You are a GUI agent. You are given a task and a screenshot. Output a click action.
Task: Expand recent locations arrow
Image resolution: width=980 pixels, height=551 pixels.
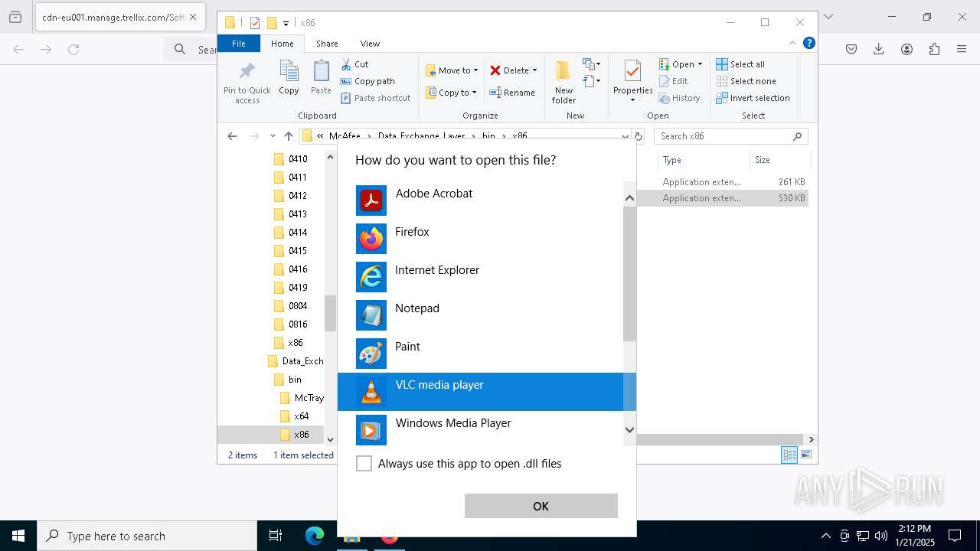[273, 136]
